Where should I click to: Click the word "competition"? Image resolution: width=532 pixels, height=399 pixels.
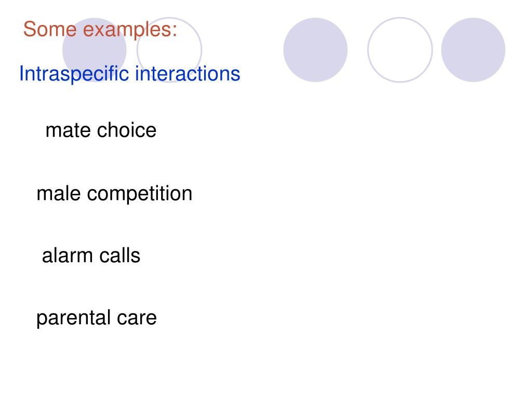(139, 194)
